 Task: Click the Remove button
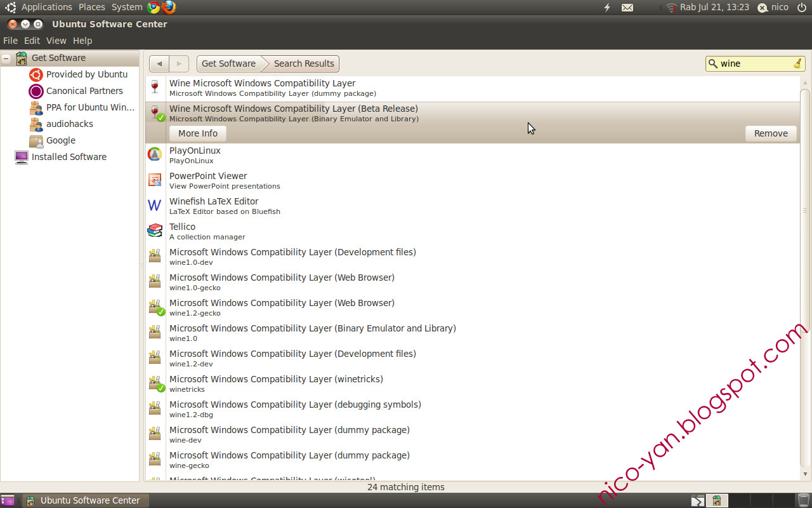(771, 133)
